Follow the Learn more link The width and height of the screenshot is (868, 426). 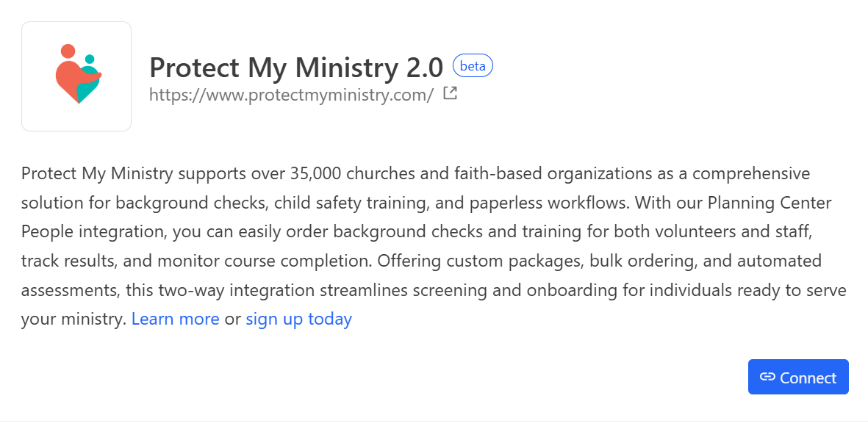coord(176,319)
